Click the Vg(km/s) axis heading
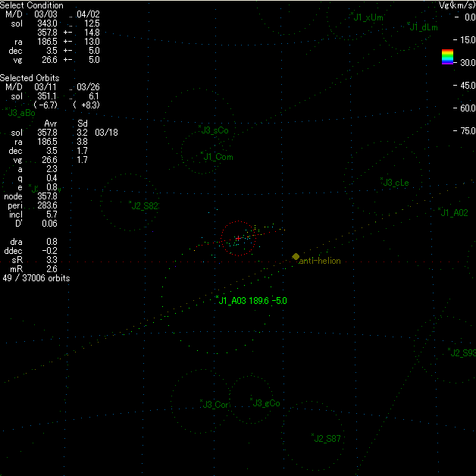Viewport: 476px width, 476px height. click(x=456, y=5)
